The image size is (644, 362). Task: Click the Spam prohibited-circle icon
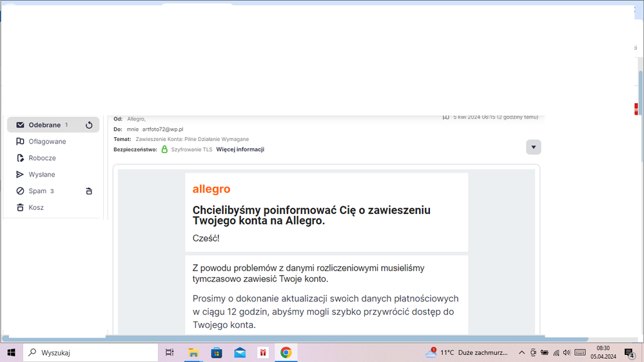click(x=20, y=191)
